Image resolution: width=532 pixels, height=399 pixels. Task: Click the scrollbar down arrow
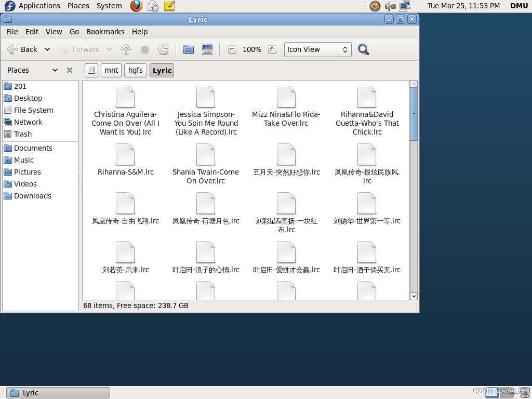tap(414, 296)
